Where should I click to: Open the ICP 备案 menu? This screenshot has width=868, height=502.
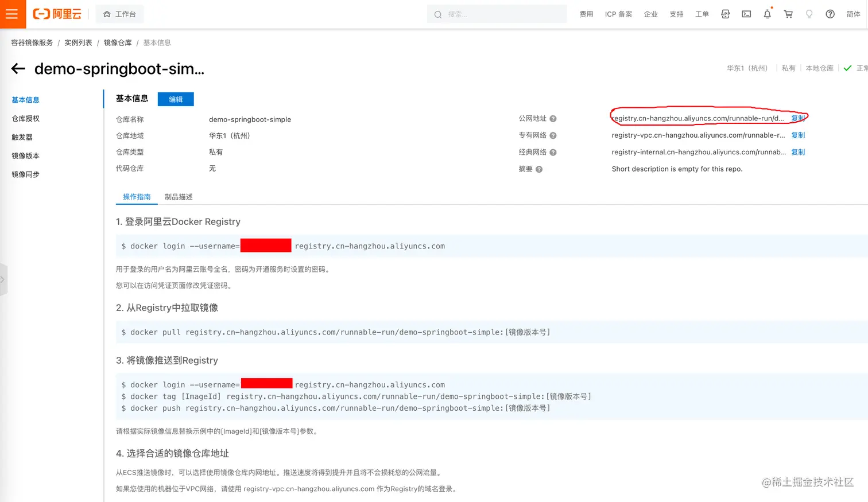[x=618, y=14]
